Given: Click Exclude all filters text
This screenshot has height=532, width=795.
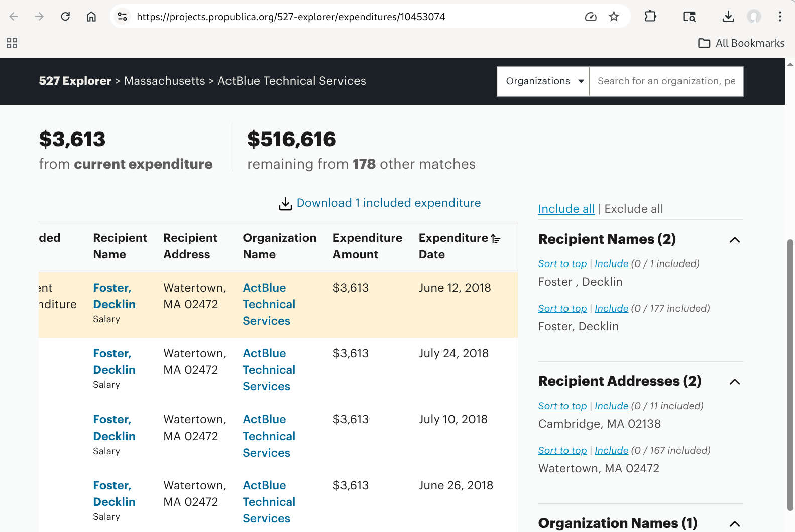Looking at the screenshot, I should (x=634, y=209).
